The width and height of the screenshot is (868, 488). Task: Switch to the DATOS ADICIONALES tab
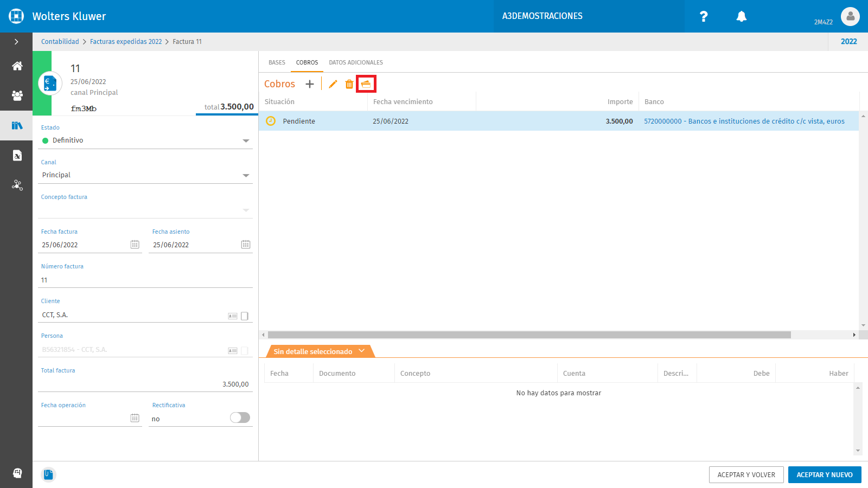click(356, 62)
